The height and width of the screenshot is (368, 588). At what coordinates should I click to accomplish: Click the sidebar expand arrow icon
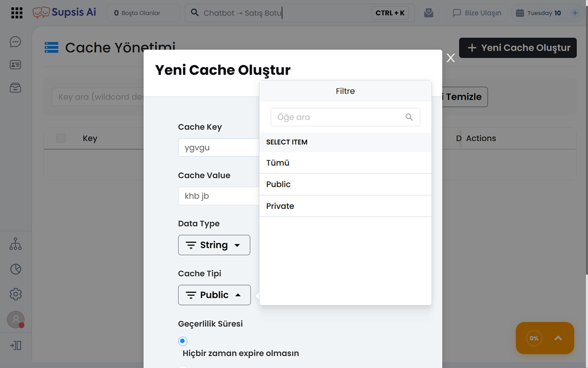tap(15, 346)
